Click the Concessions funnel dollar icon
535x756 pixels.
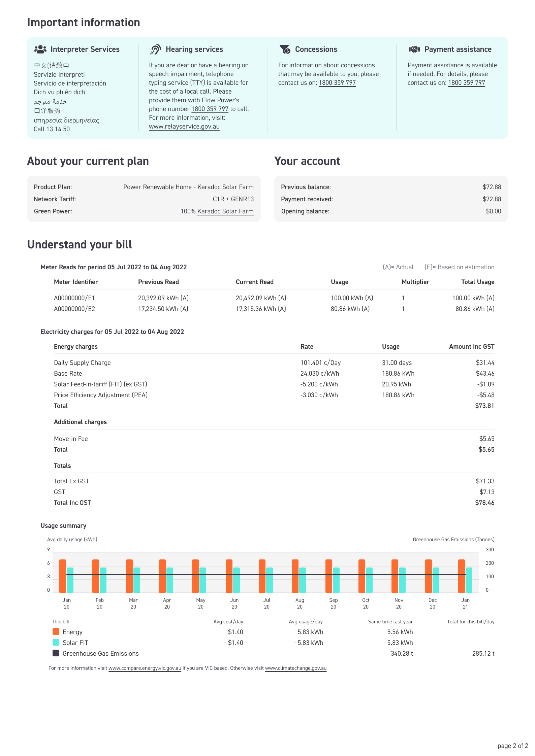tap(285, 49)
